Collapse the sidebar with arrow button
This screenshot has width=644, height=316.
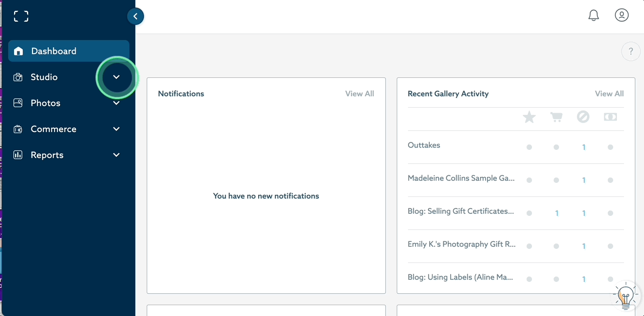(x=135, y=16)
